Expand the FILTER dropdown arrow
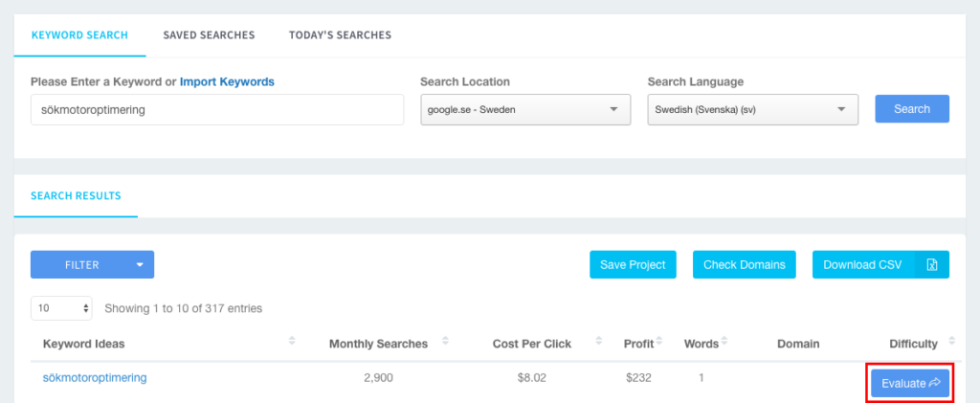This screenshot has height=403, width=980. pos(140,265)
